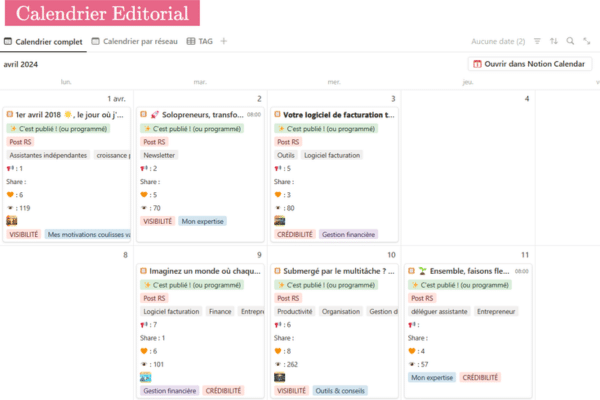This screenshot has width=600, height=400.
Task: Add a new view with plus icon
Action: click(224, 41)
